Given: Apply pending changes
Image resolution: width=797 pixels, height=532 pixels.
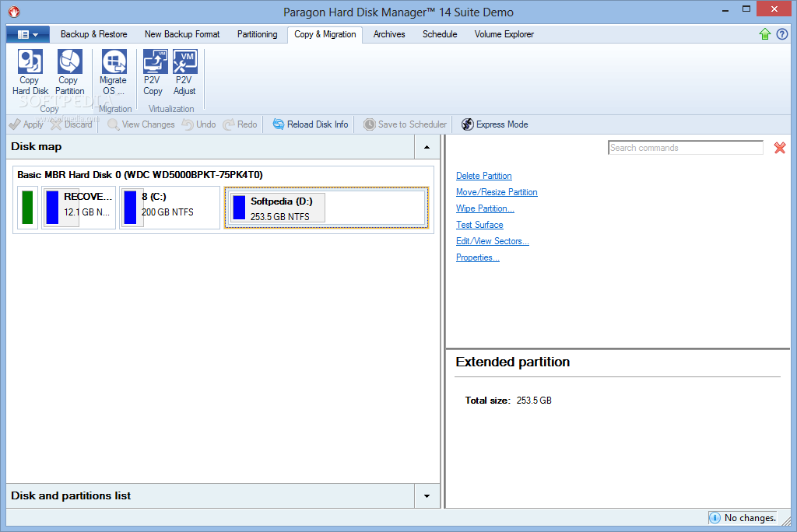Looking at the screenshot, I should coord(26,124).
